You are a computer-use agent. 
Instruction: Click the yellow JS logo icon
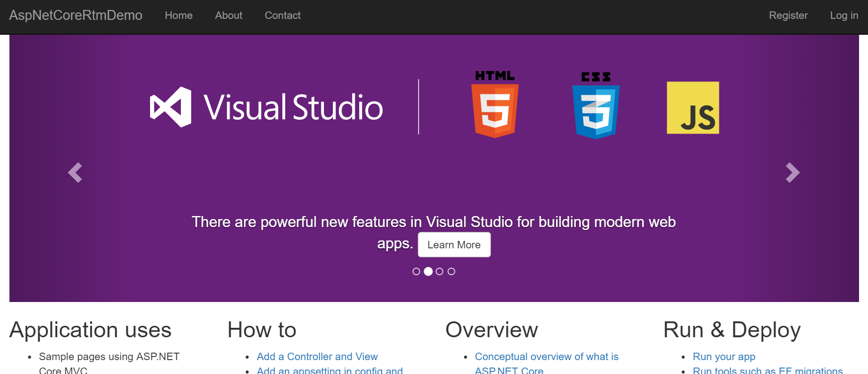click(x=693, y=108)
